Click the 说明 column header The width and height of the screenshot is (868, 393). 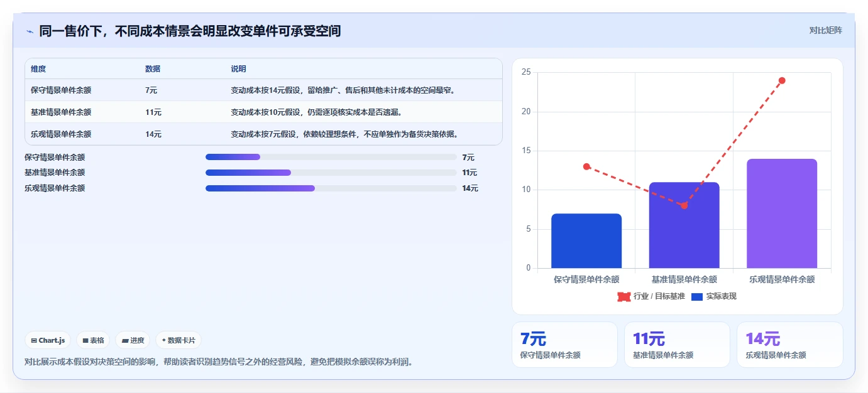(239, 69)
